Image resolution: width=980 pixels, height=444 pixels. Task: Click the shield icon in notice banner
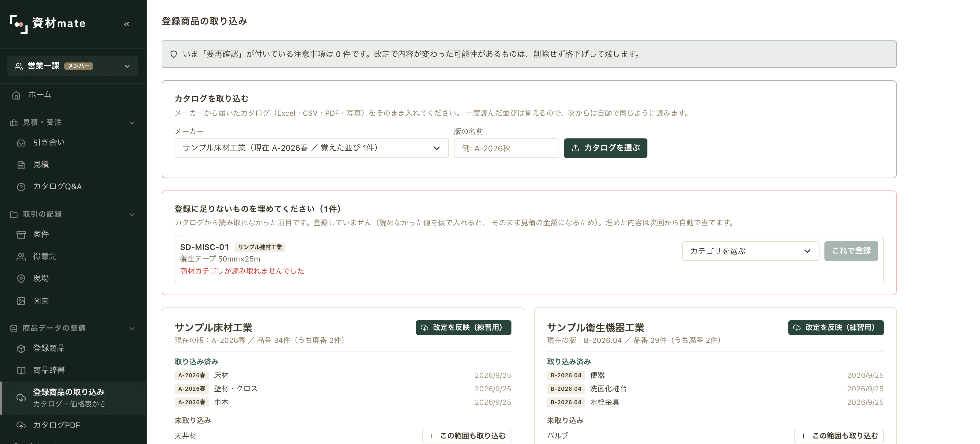tap(173, 54)
